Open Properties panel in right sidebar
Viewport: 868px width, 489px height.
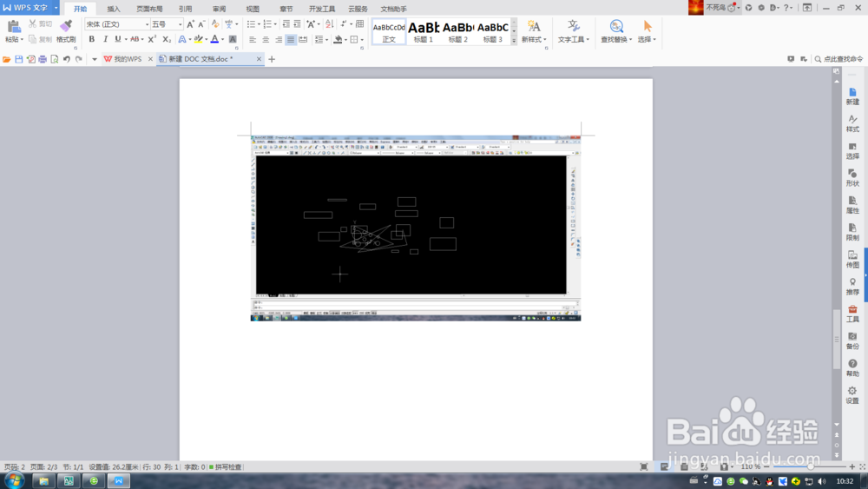pyautogui.click(x=852, y=205)
